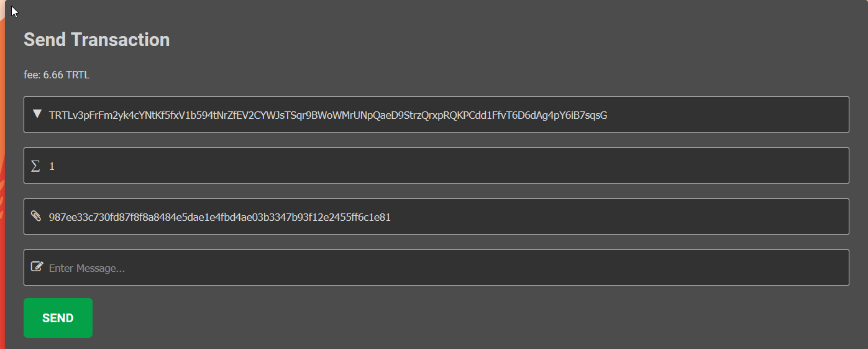Focus the amount input field
Image resolution: width=868 pixels, height=349 pixels.
tap(435, 165)
